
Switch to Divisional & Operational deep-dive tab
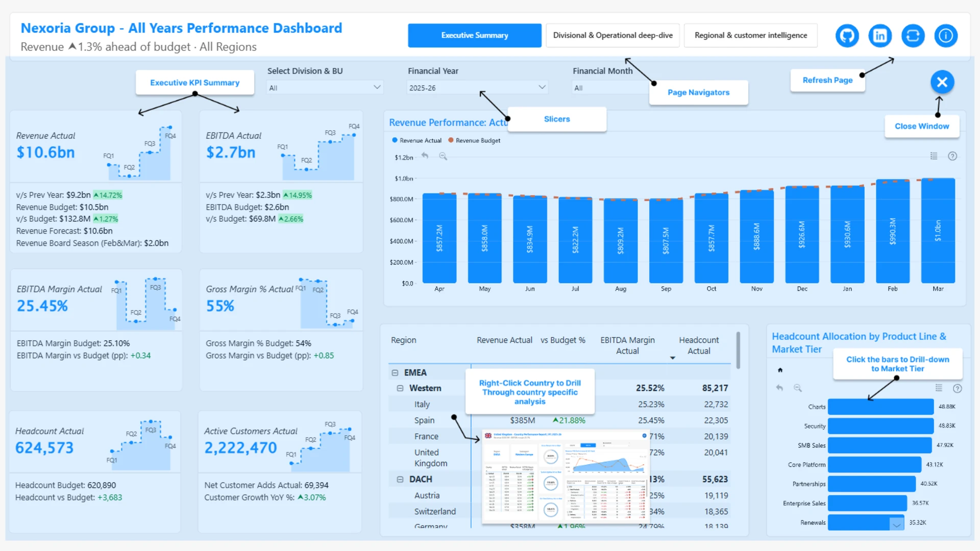tap(612, 35)
